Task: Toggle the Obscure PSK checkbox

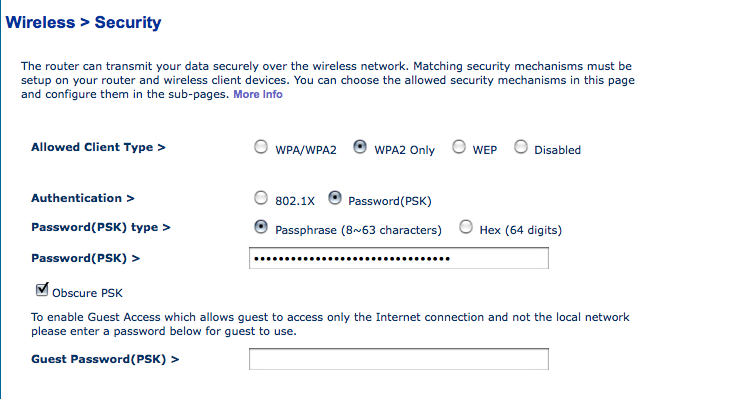Action: pos(42,290)
